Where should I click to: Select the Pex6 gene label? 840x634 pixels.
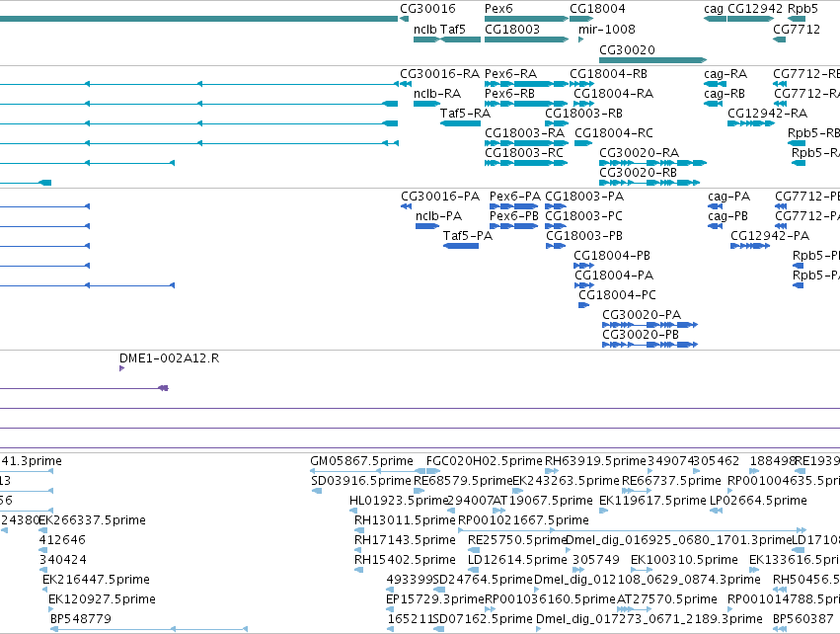pos(498,9)
